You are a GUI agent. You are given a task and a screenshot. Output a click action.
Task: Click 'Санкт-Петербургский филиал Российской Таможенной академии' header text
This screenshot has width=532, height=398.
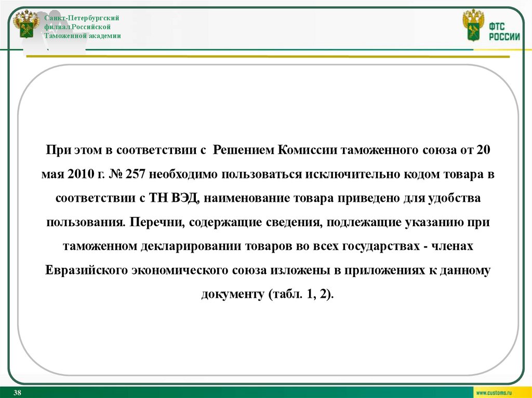pos(83,27)
